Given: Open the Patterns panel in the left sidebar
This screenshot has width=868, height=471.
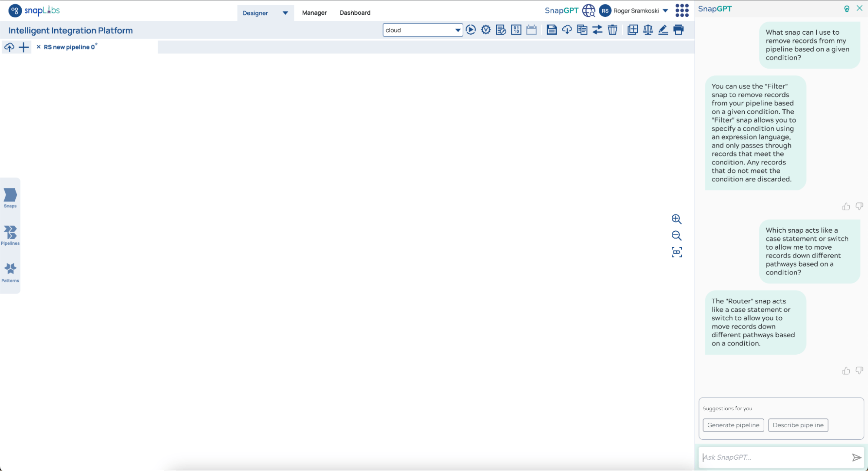Looking at the screenshot, I should coord(10,271).
